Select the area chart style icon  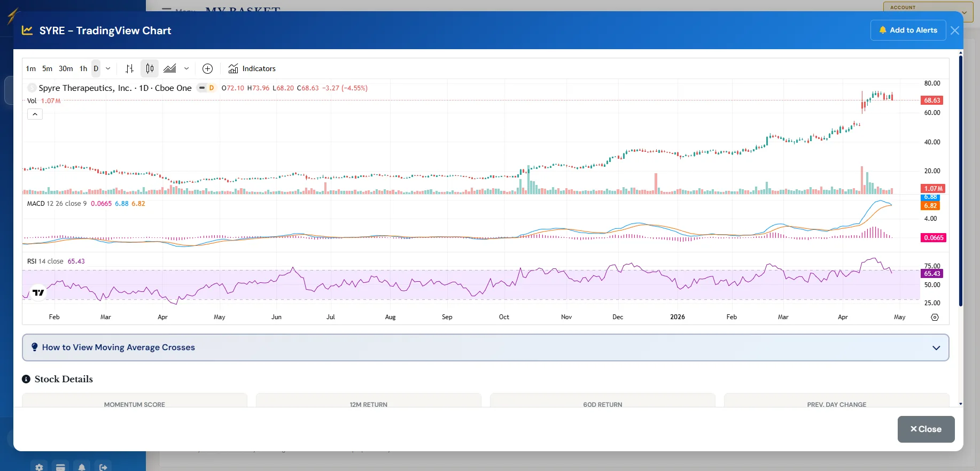point(170,68)
